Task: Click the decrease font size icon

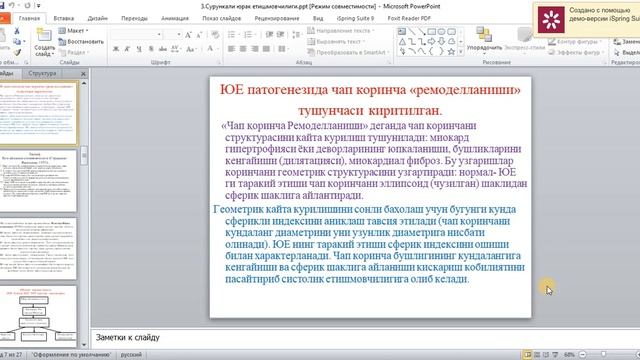Action: [x=200, y=35]
